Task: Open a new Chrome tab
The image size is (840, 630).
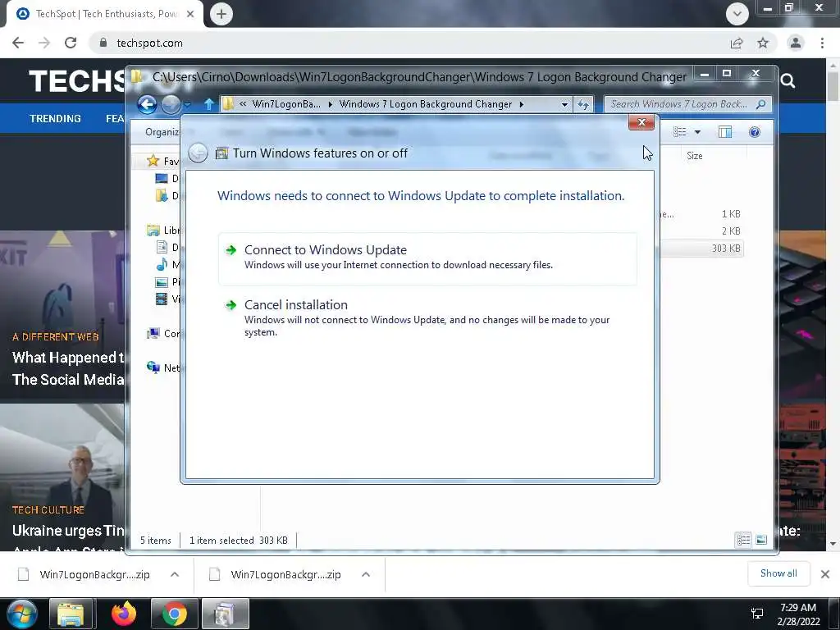Action: [x=221, y=14]
